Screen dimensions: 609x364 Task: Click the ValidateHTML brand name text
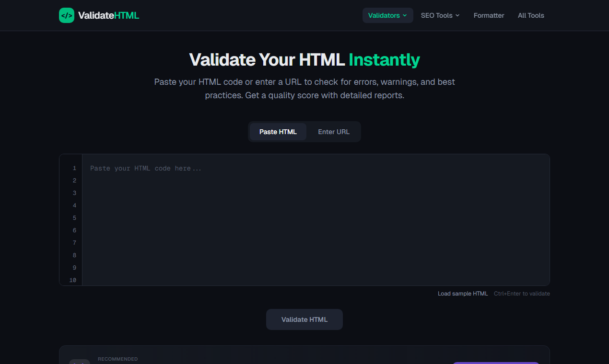(x=108, y=15)
